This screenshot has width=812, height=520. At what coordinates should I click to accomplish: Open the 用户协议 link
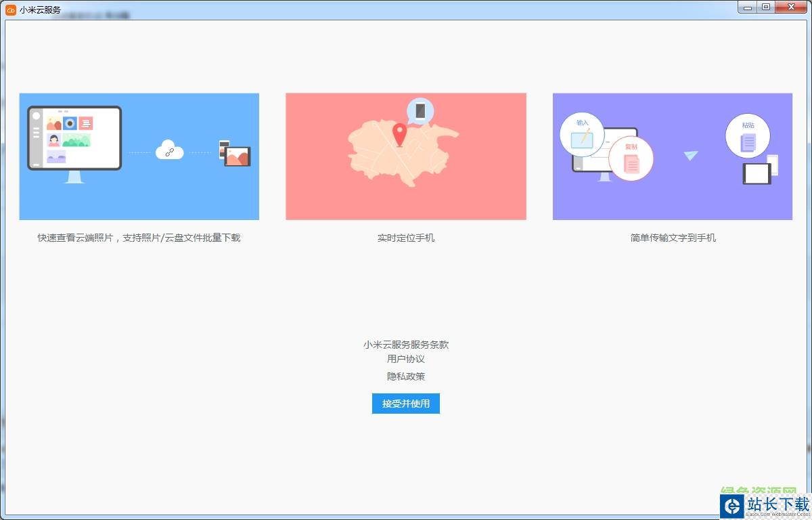tap(406, 360)
